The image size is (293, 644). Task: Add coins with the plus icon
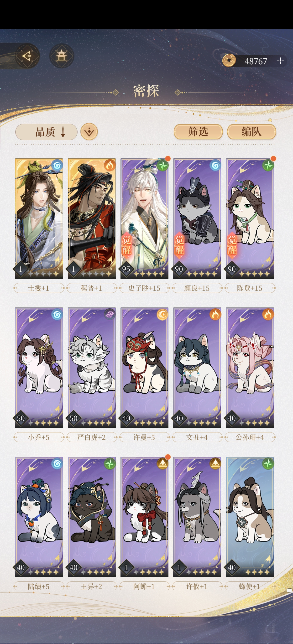tap(281, 61)
